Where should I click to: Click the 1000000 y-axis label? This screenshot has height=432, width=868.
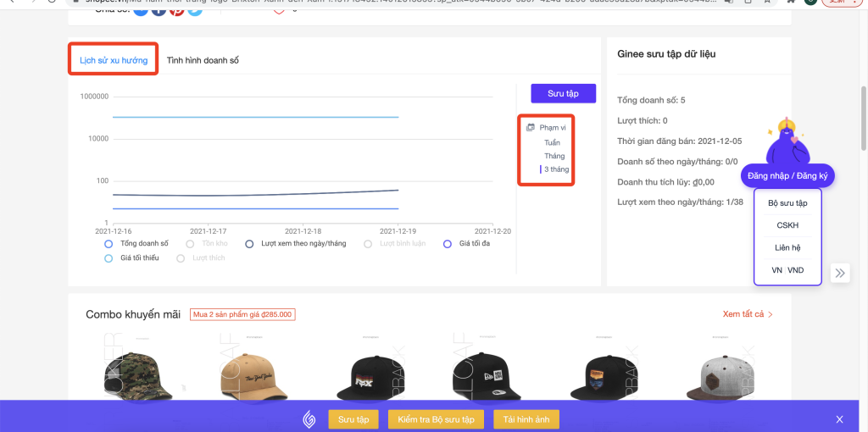(94, 97)
